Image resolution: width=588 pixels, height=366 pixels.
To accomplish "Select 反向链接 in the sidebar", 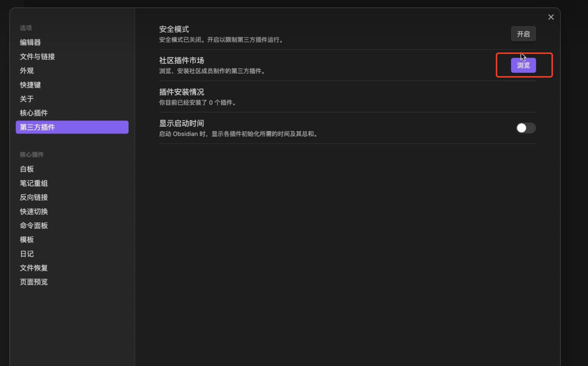I will click(34, 197).
